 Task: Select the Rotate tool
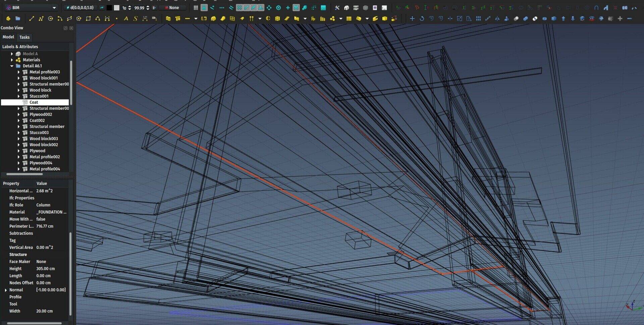point(422,19)
